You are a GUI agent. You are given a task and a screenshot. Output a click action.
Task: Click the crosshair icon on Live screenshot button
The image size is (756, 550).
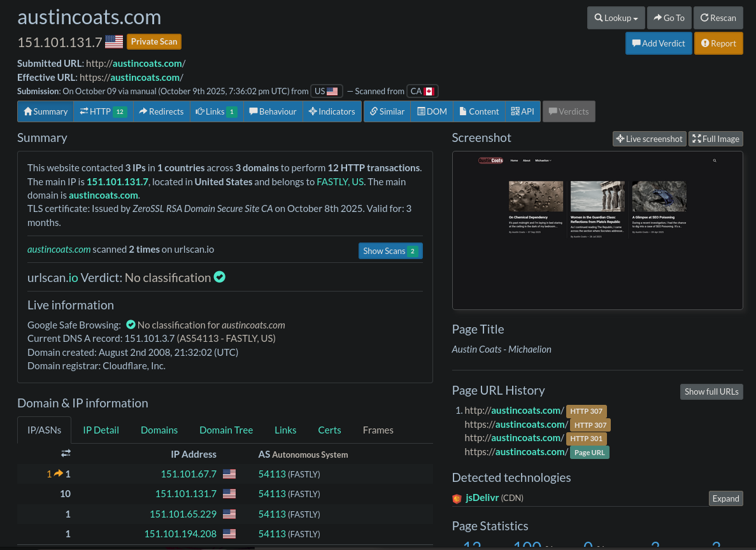click(621, 138)
